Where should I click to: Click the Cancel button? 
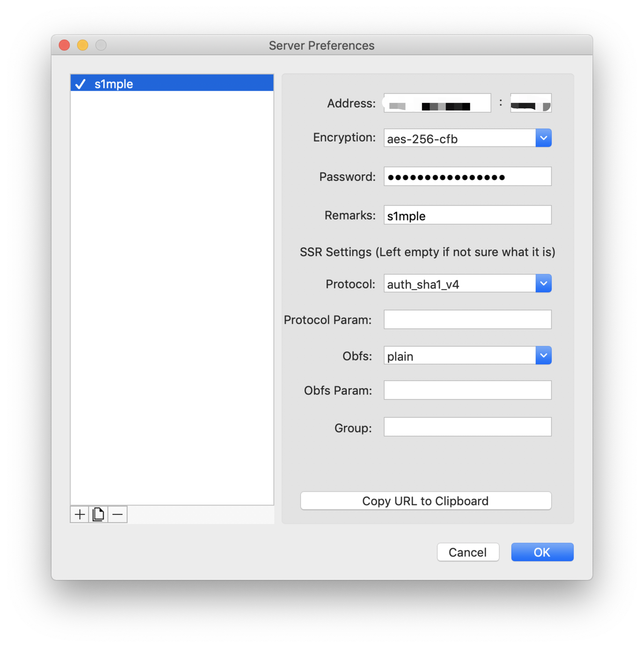click(x=467, y=552)
